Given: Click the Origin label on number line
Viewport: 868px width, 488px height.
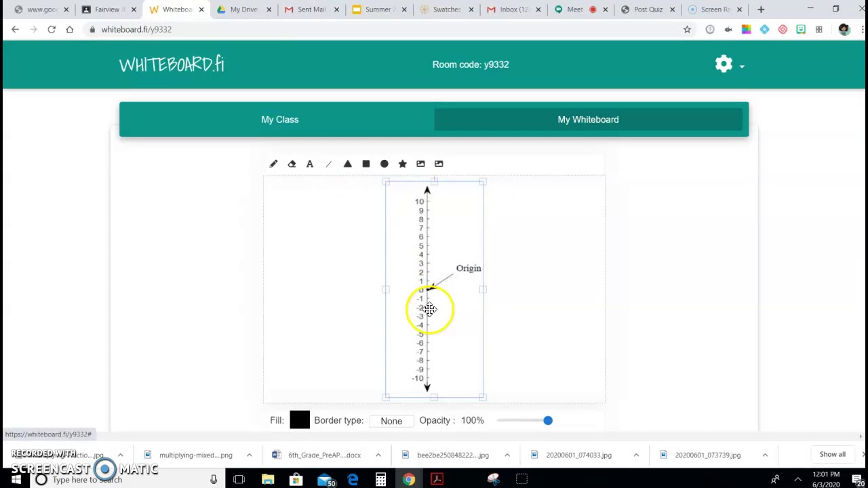Looking at the screenshot, I should pos(469,268).
